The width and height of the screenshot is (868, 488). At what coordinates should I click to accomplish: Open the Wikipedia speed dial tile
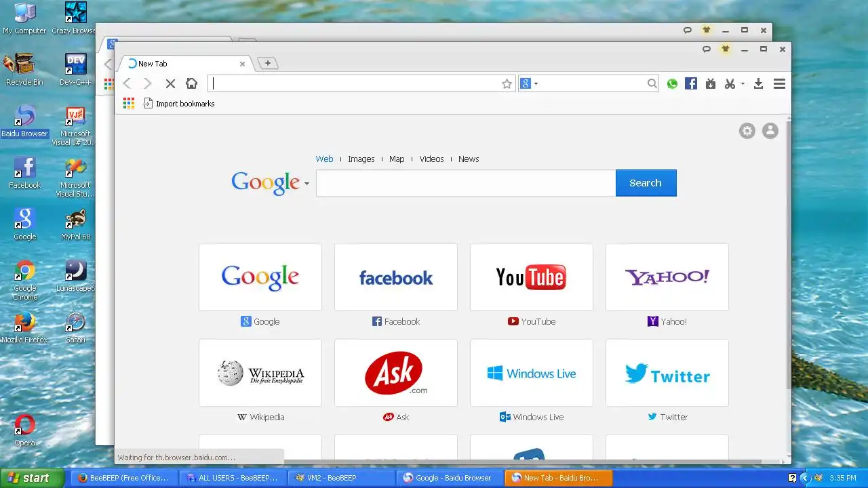(x=260, y=373)
